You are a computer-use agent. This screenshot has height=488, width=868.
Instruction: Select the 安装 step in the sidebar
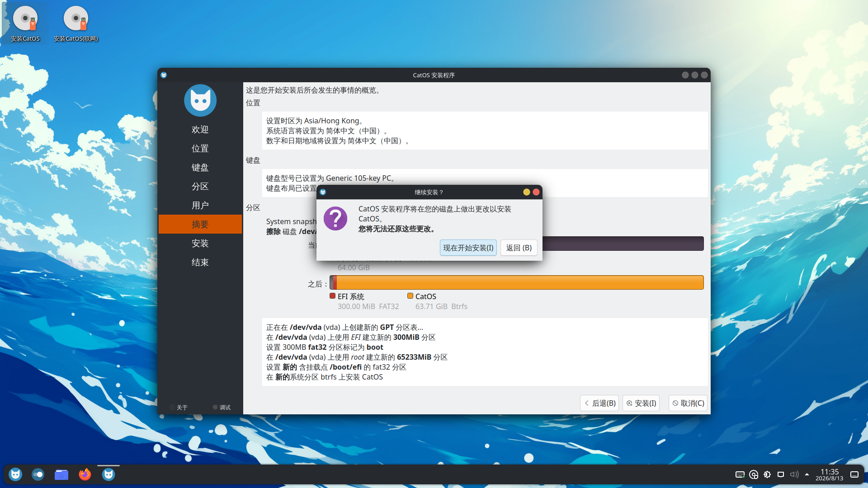200,244
